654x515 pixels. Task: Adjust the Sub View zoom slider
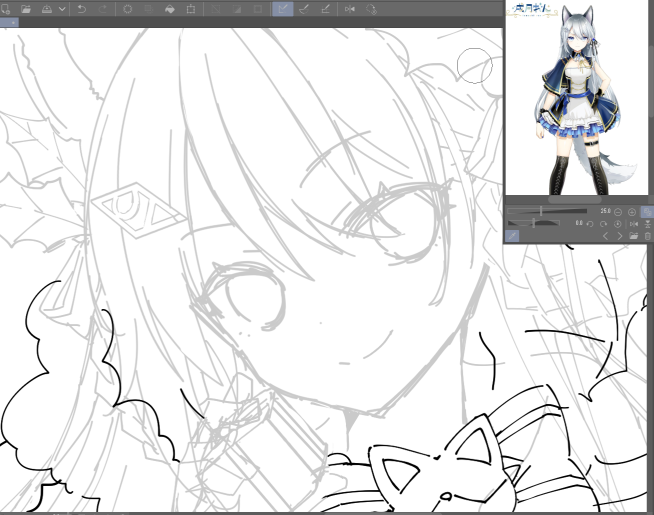(547, 211)
